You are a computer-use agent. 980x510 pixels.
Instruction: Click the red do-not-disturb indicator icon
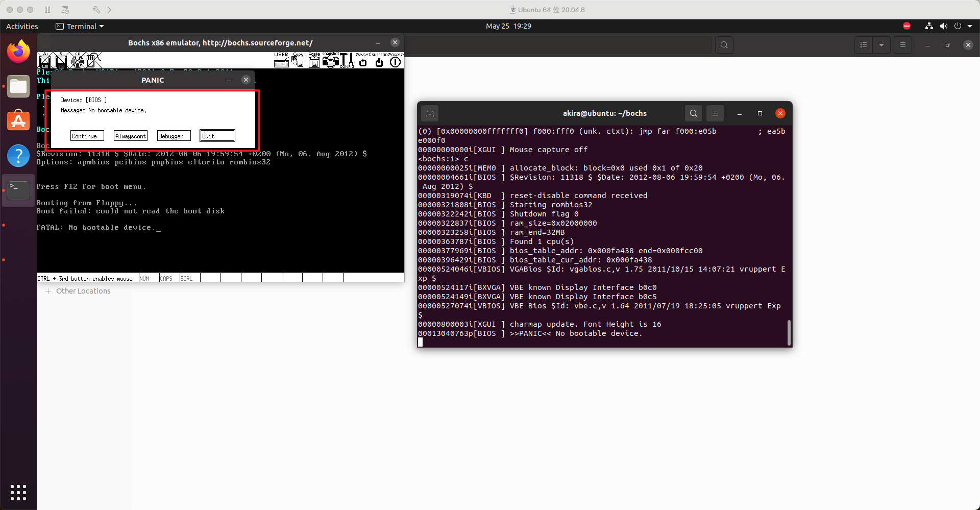click(x=906, y=26)
